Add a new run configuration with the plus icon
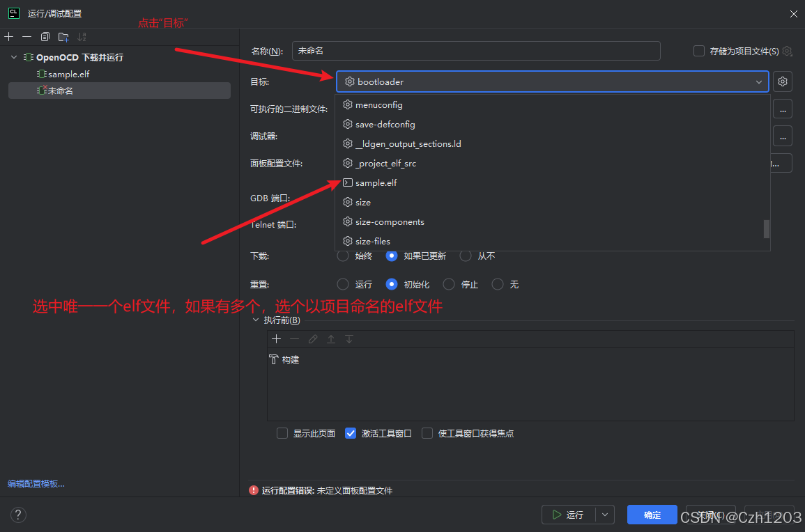805x532 pixels. tap(9, 36)
